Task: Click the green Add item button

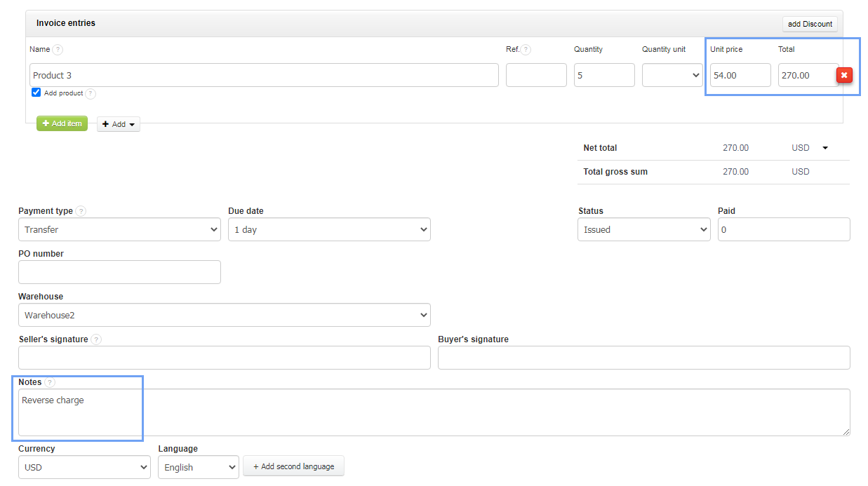Action: click(x=62, y=123)
